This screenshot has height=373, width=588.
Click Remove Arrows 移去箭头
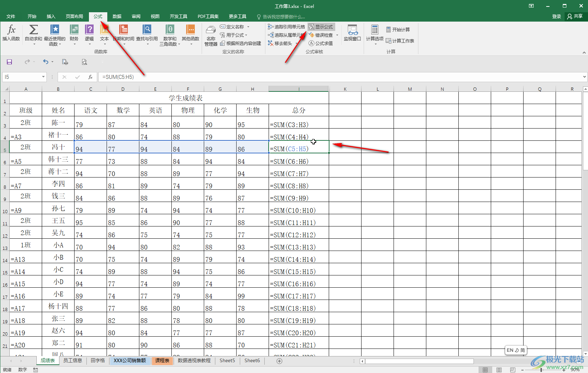click(x=280, y=43)
